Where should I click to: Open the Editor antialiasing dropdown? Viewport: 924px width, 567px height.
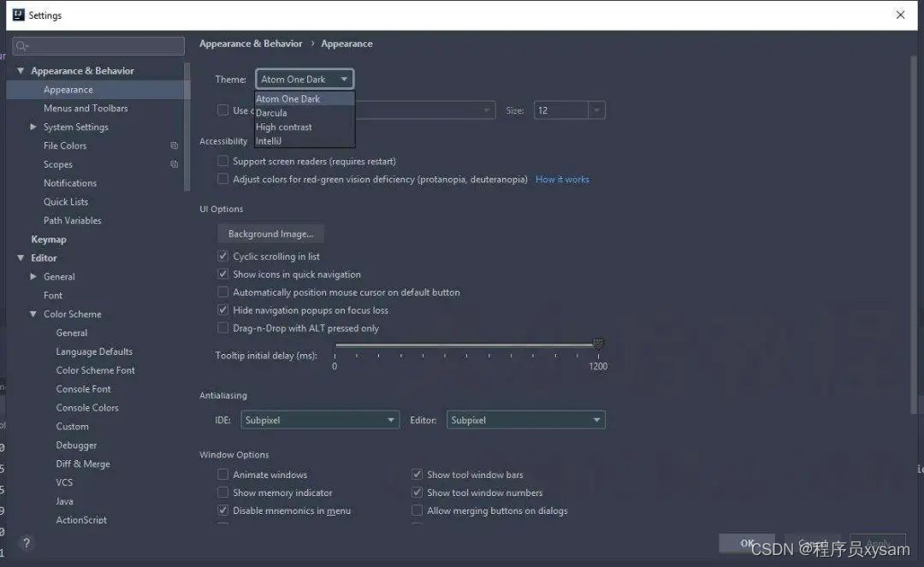click(525, 420)
